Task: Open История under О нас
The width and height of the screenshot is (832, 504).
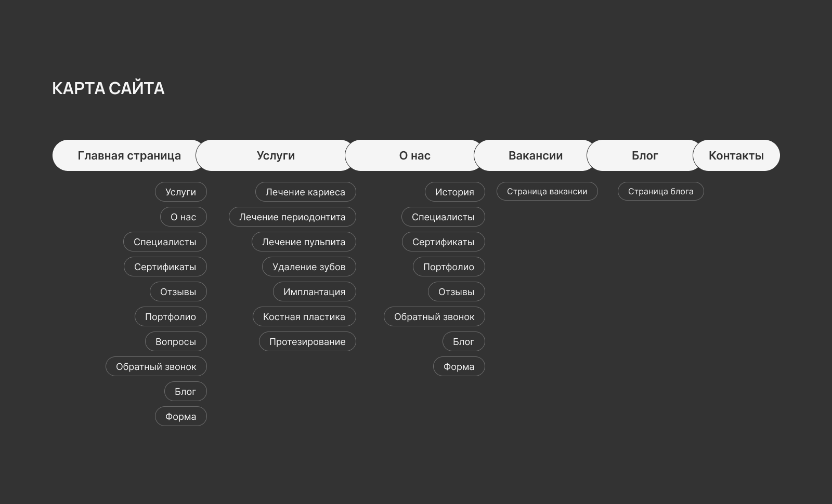Action: tap(454, 192)
